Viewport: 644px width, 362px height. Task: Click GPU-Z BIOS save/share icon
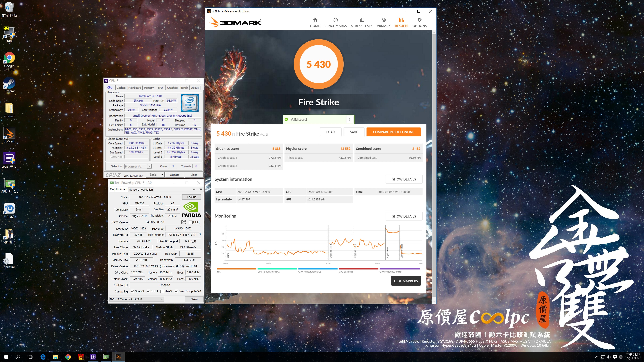[184, 222]
